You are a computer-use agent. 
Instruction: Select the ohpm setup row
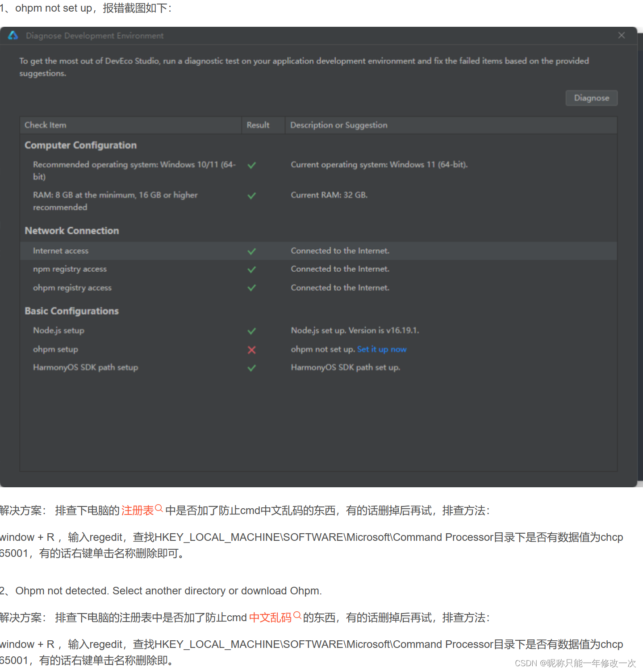tap(55, 349)
